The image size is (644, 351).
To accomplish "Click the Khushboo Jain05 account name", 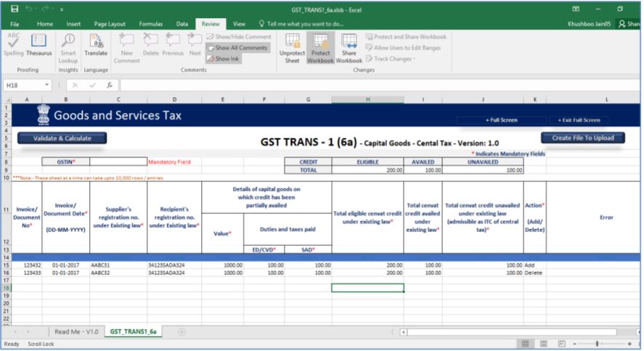I will click(x=589, y=24).
